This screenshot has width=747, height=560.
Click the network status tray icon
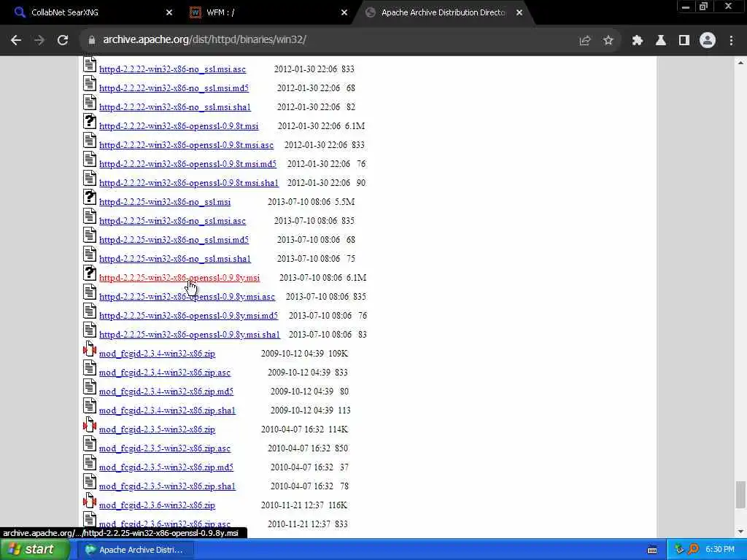[x=679, y=550]
